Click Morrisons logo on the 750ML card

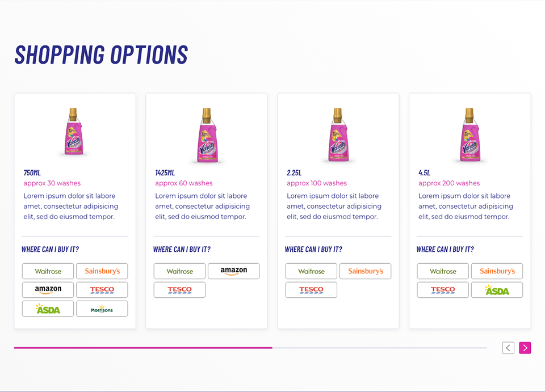tap(102, 309)
